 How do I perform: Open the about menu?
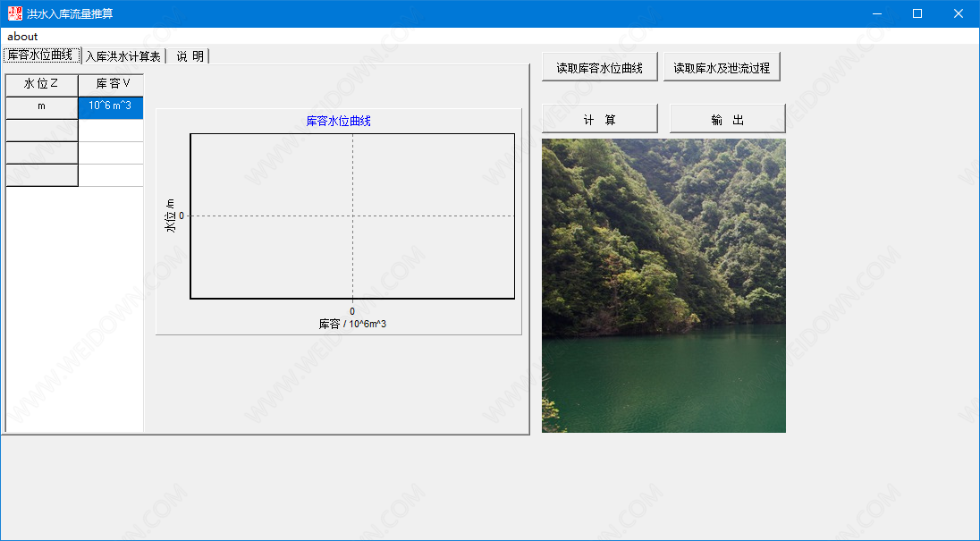pyautogui.click(x=22, y=37)
